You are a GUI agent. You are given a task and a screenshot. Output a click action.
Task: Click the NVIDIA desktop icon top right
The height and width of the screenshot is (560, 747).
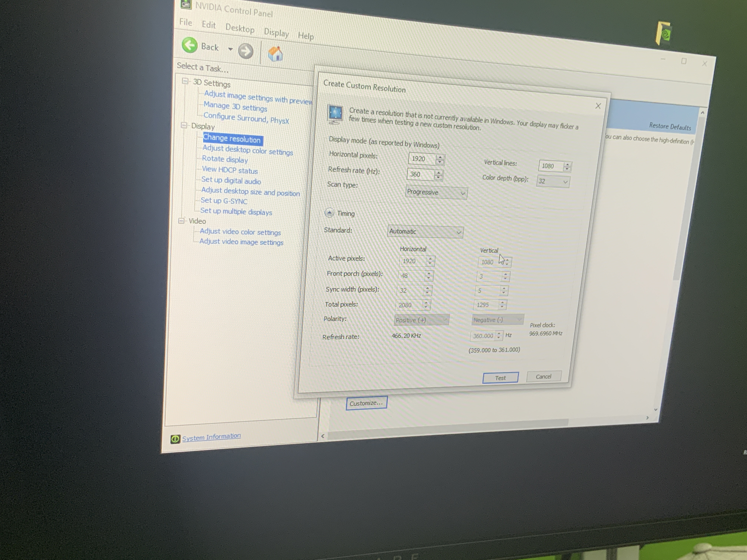[x=664, y=33]
